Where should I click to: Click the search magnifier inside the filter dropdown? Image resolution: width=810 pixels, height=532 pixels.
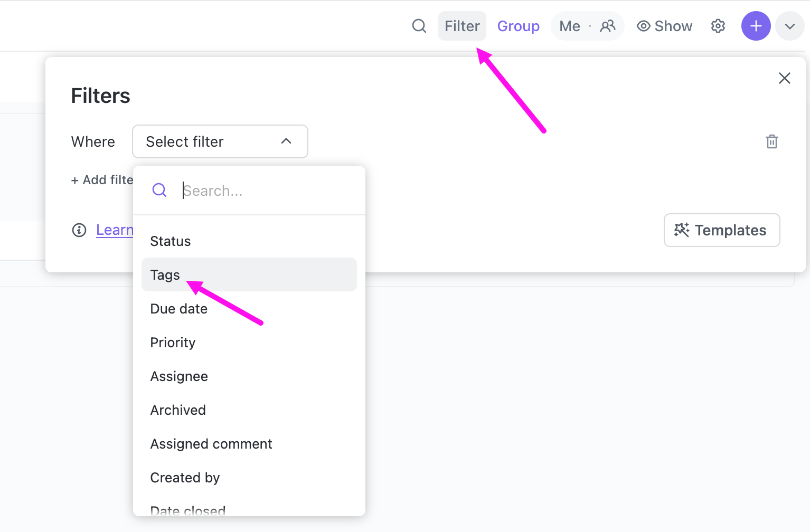(x=159, y=190)
